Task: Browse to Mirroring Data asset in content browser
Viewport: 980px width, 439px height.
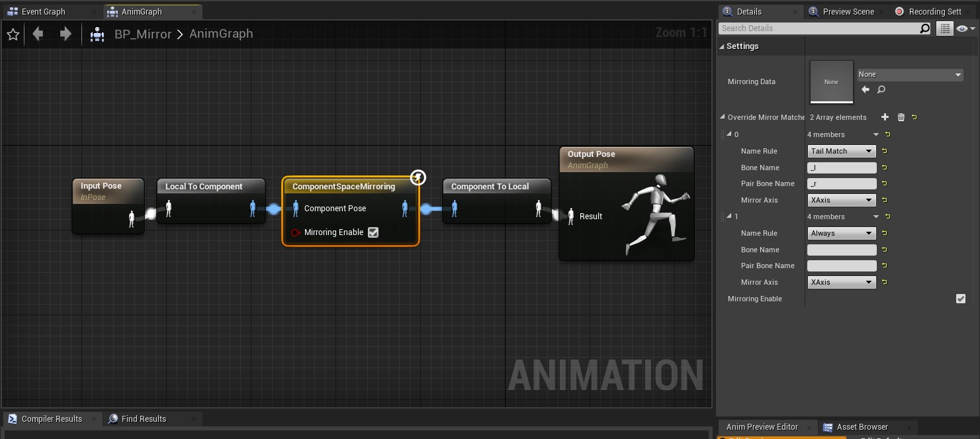Action: pos(881,89)
